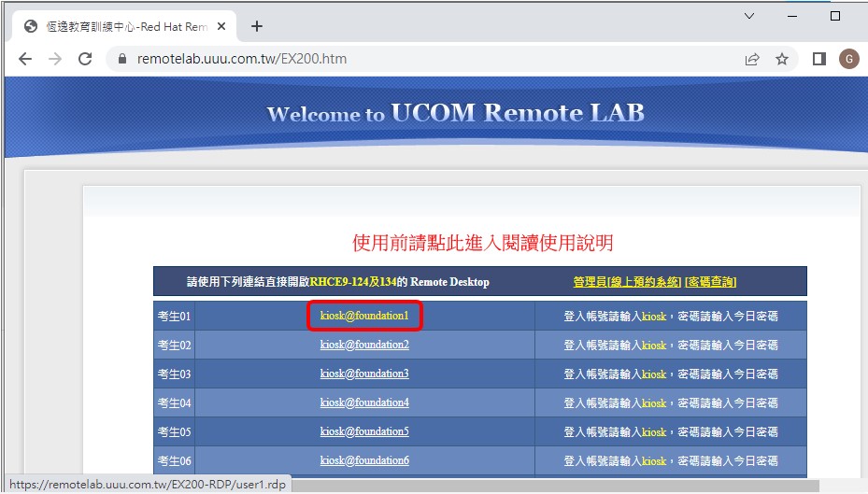This screenshot has width=868, height=494.
Task: Go back using browser back arrow
Action: (25, 59)
